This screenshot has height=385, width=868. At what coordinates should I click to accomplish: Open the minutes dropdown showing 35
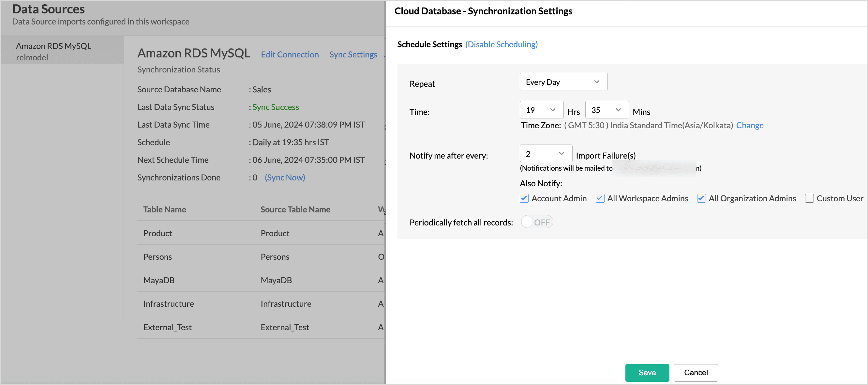[x=607, y=110]
